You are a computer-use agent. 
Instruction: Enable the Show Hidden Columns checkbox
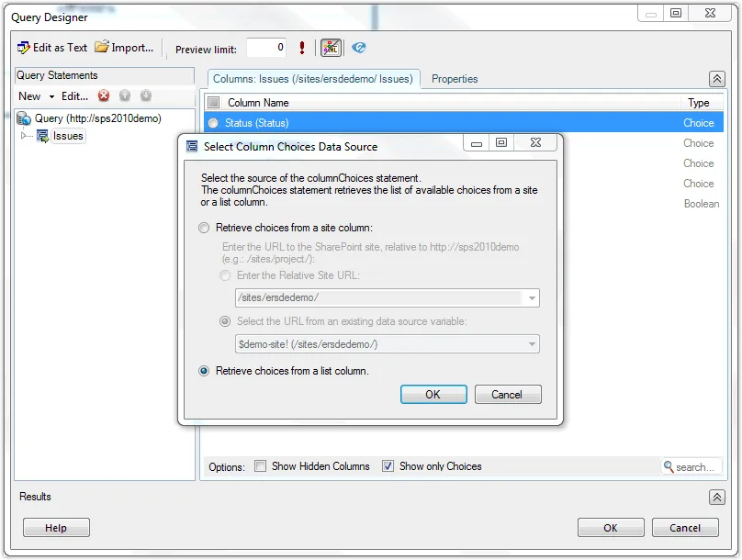pyautogui.click(x=261, y=466)
